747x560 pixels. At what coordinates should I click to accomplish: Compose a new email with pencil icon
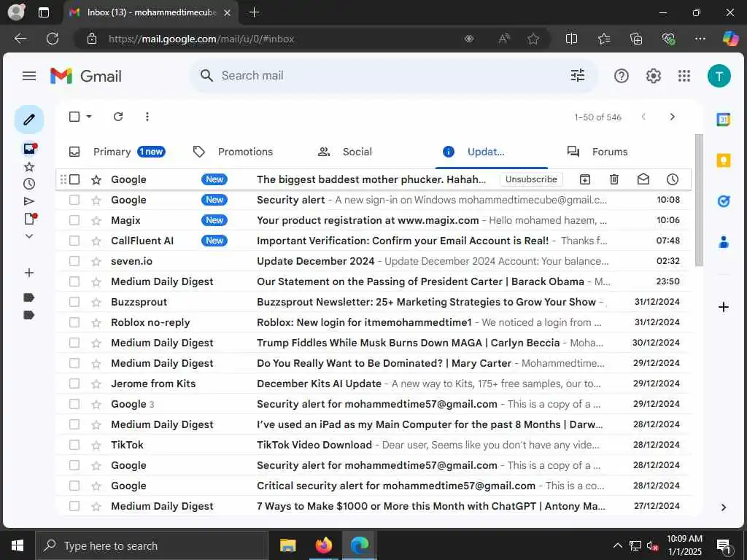tap(29, 119)
